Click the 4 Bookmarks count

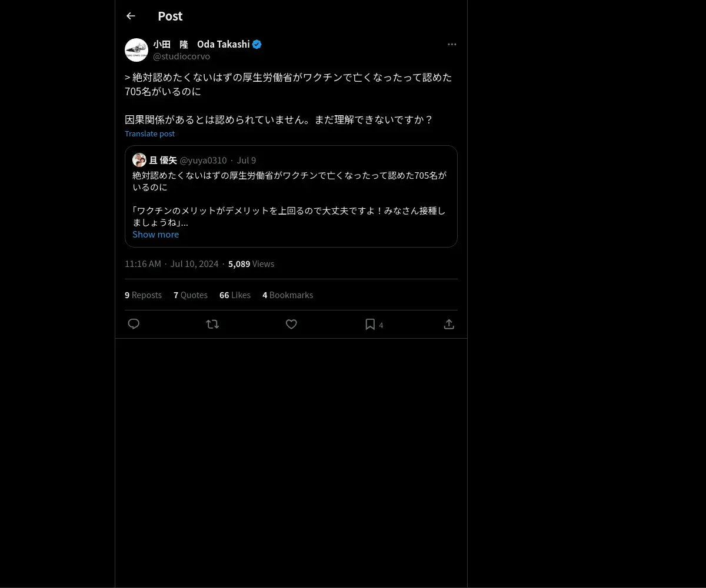[288, 295]
